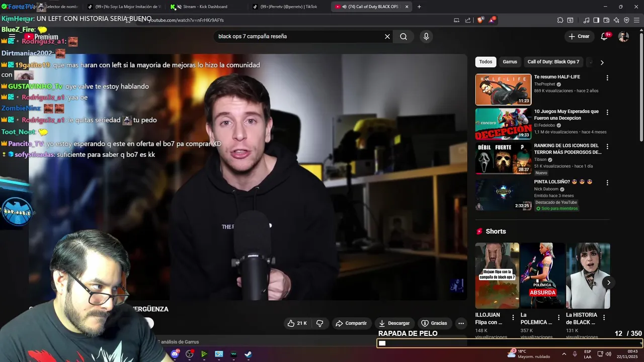Dislike the video with thumbs down
The height and width of the screenshot is (362, 644).
click(319, 323)
